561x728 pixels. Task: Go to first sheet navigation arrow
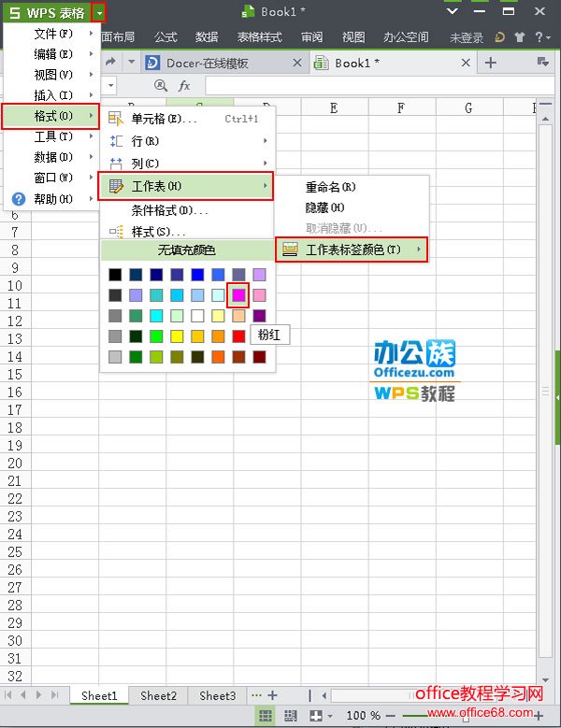coord(7,695)
